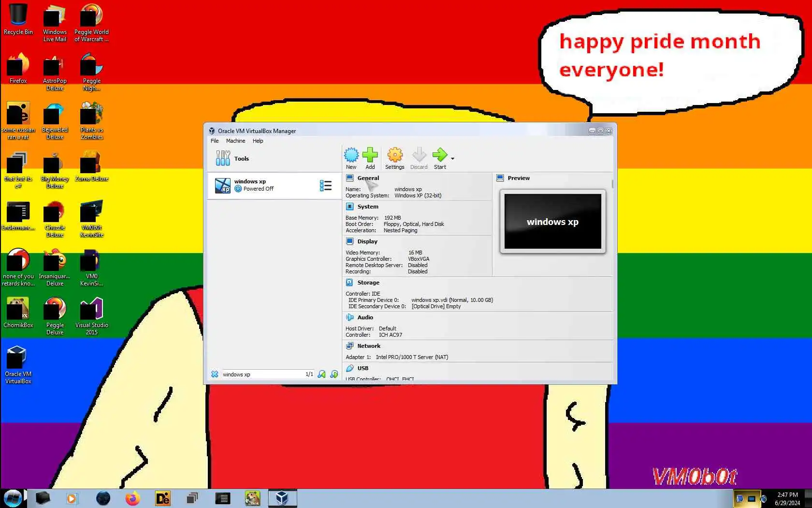The width and height of the screenshot is (812, 508).
Task: Click the greyed-out Discard toolbar icon
Action: click(419, 158)
